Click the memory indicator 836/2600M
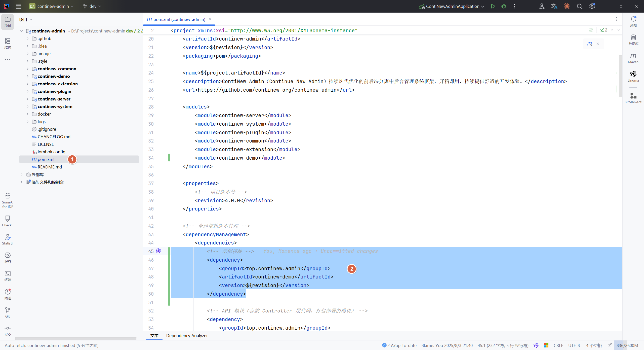Screen dimensions: 644x350 (627, 345)
